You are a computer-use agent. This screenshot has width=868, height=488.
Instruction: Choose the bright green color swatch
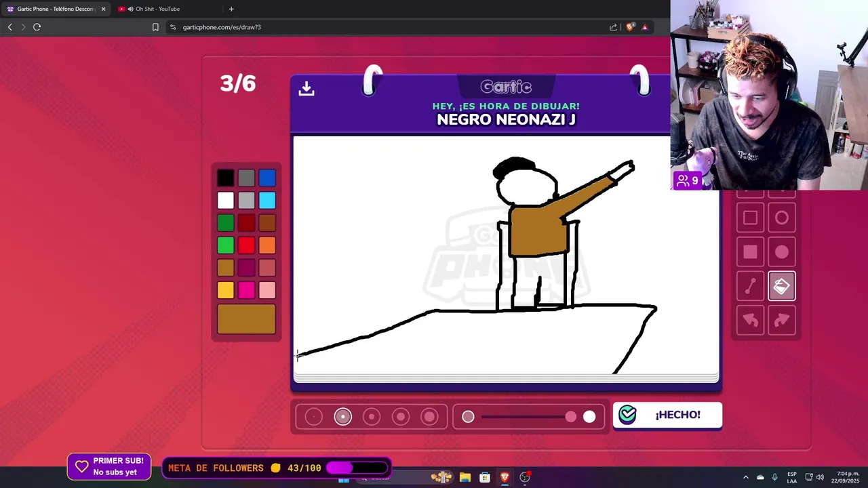(226, 245)
